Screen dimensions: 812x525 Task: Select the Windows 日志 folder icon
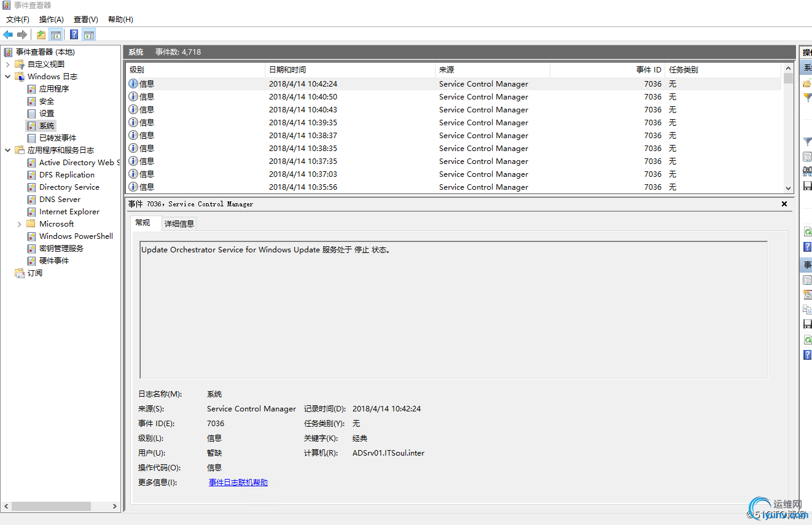[x=20, y=77]
